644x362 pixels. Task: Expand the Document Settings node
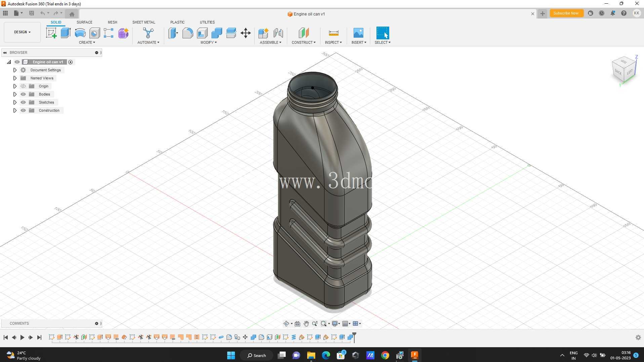(15, 70)
